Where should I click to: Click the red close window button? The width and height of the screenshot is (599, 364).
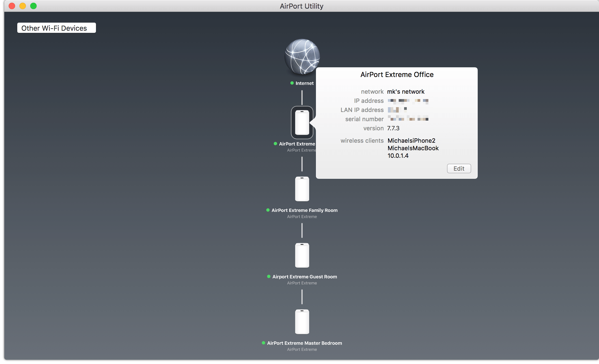(12, 6)
